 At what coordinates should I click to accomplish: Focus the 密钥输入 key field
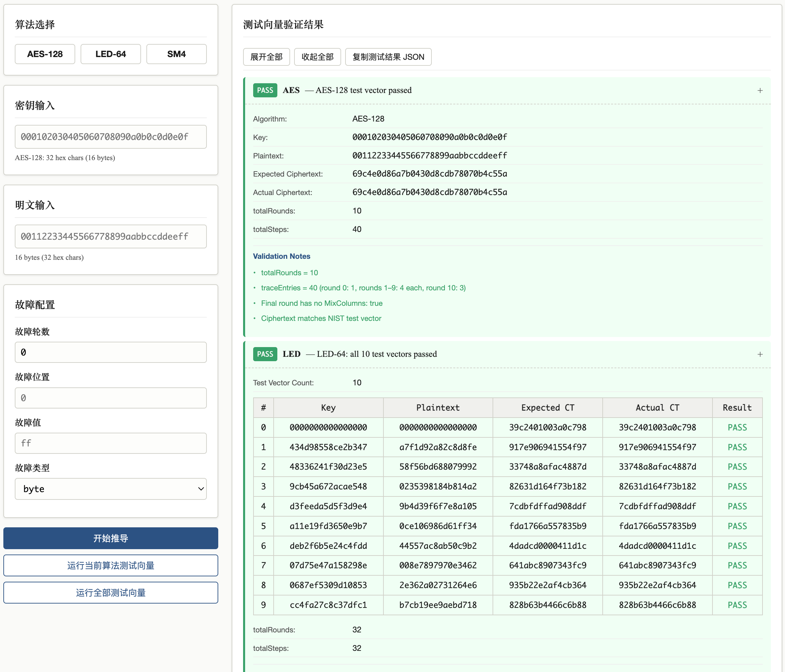pyautogui.click(x=110, y=137)
